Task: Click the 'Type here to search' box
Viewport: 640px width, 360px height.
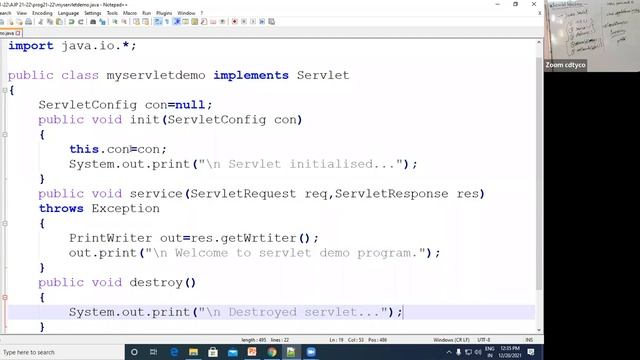Action: point(62,352)
